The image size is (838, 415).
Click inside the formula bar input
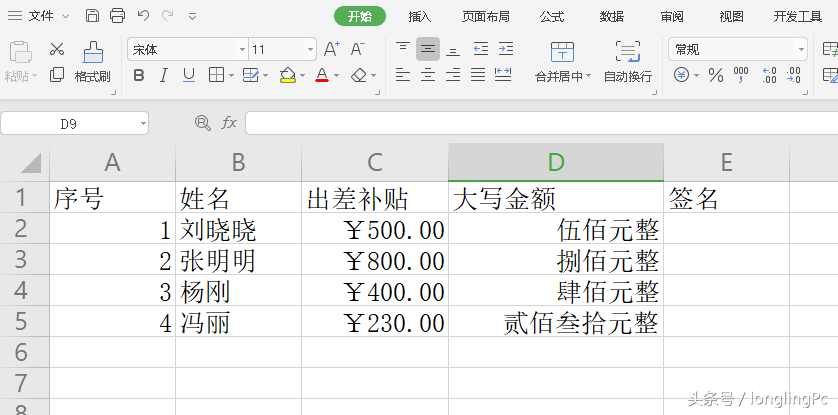(541, 123)
